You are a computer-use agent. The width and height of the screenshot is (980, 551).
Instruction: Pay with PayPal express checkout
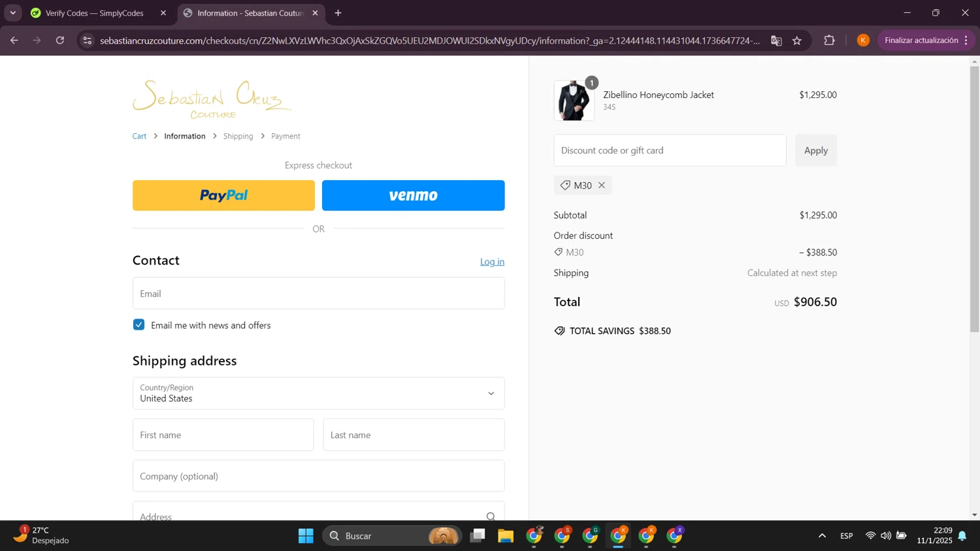click(223, 195)
